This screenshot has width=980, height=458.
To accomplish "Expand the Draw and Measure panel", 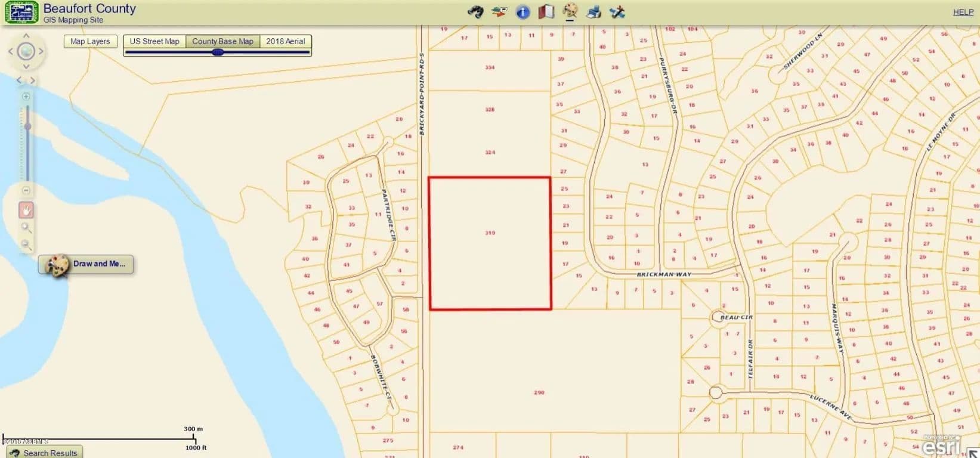I will tap(86, 264).
